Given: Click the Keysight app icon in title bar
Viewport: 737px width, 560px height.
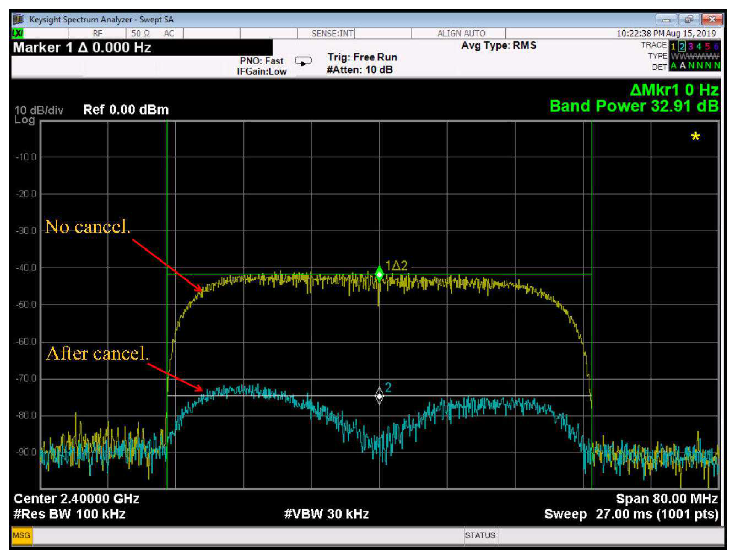Looking at the screenshot, I should click(19, 19).
